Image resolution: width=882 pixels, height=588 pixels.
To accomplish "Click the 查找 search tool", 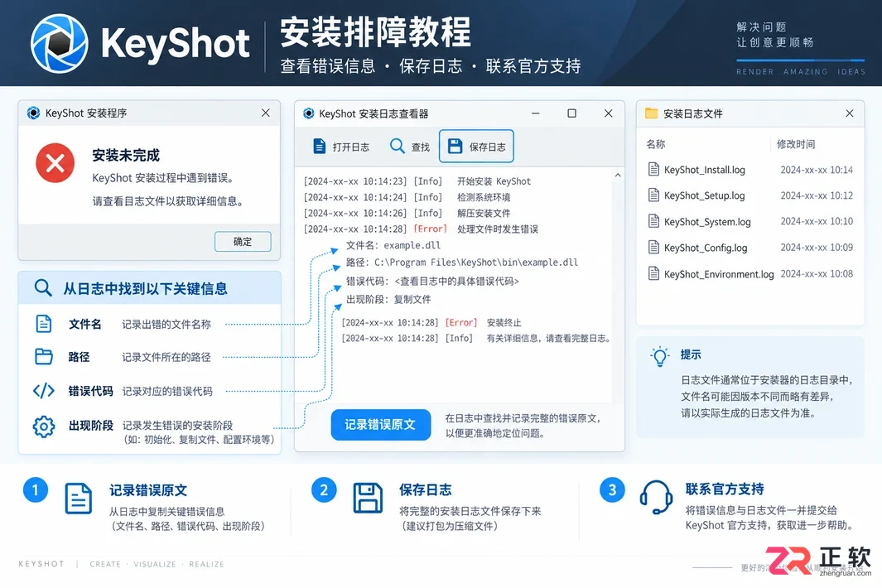I will coord(409,147).
